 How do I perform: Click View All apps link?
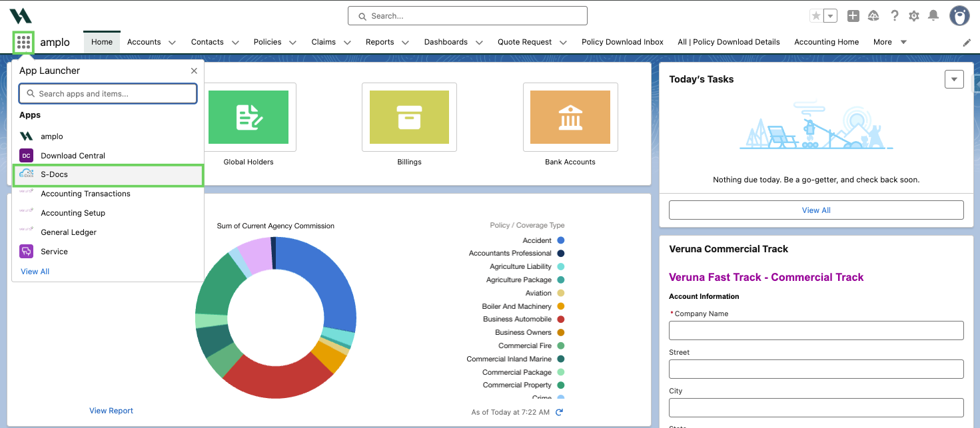[35, 272]
